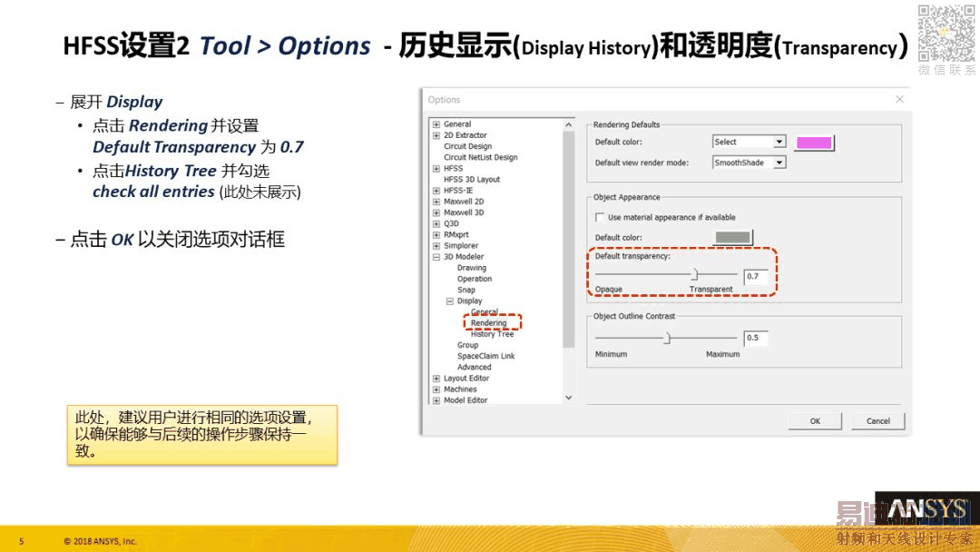Click the Cancel button
The width and height of the screenshot is (980, 552).
tap(878, 421)
